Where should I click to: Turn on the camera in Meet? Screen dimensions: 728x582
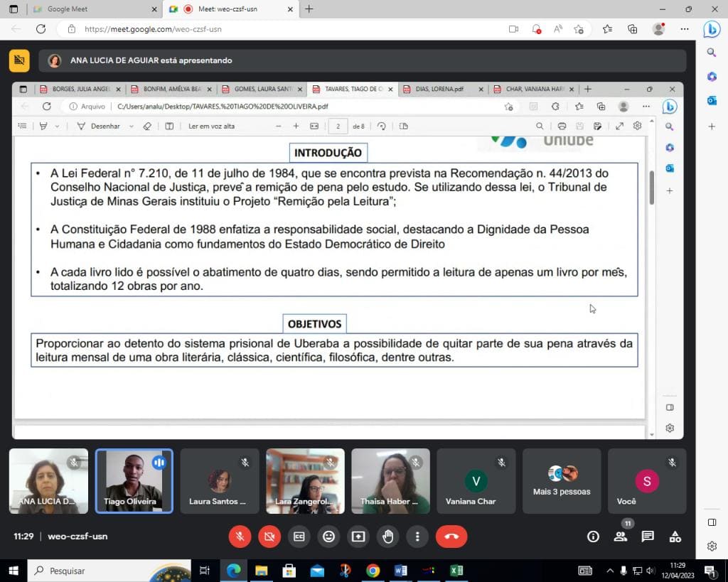(x=269, y=537)
